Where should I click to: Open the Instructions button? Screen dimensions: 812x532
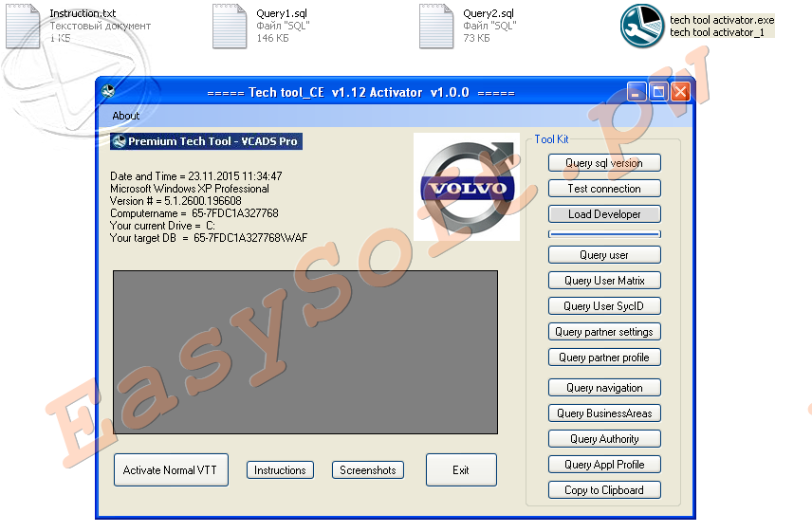point(280,470)
